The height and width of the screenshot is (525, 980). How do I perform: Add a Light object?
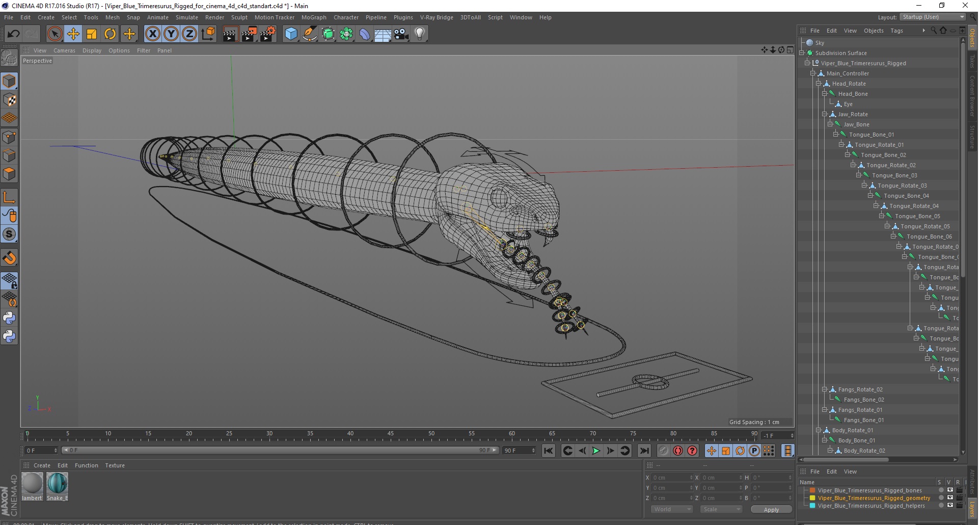coord(420,34)
